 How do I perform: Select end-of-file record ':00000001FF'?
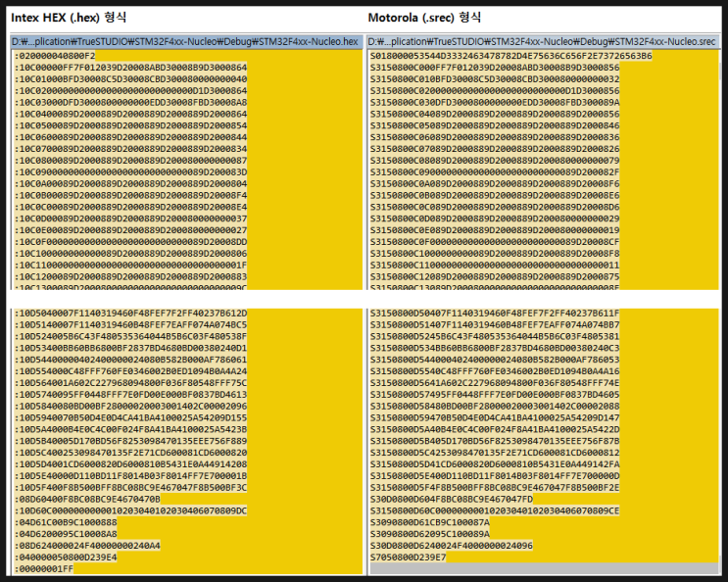[44, 568]
